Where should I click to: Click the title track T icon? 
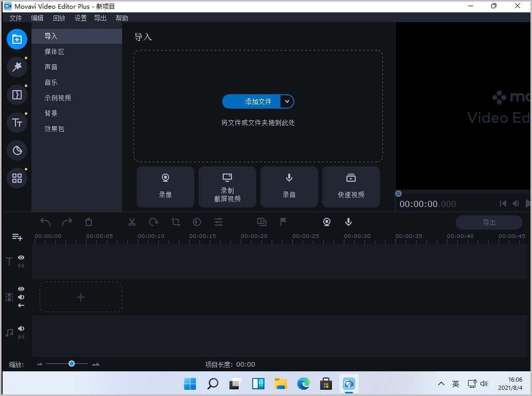[x=9, y=262]
